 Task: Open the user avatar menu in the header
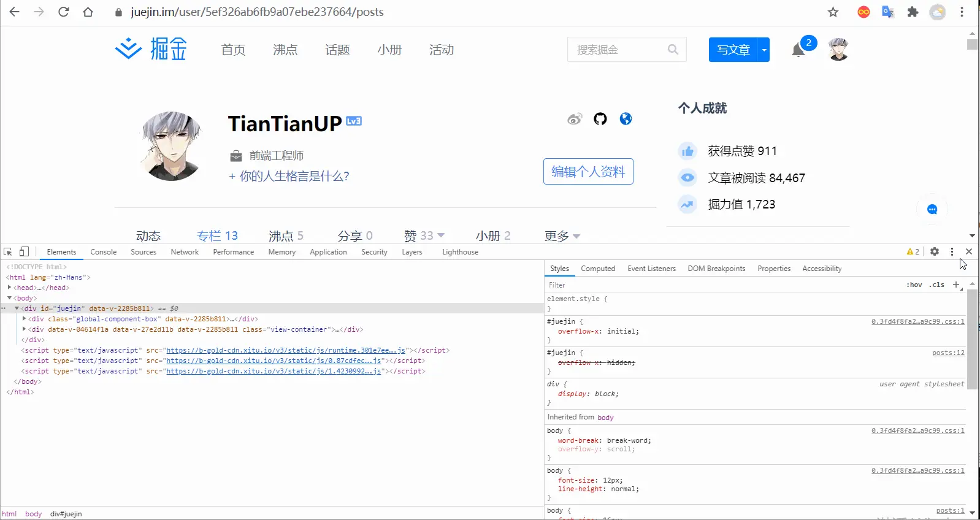[838, 49]
